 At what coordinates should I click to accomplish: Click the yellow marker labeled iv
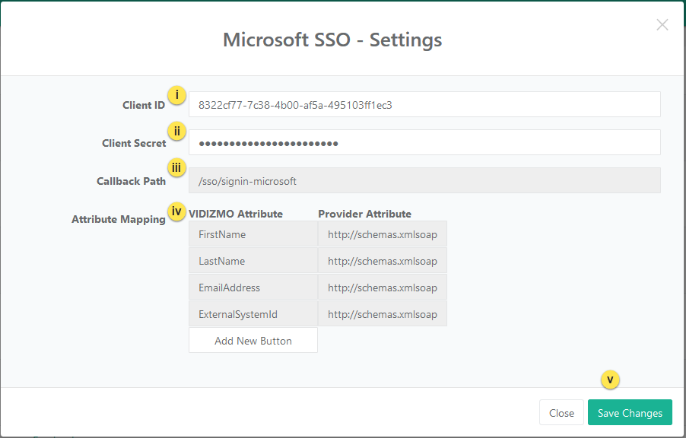click(177, 211)
